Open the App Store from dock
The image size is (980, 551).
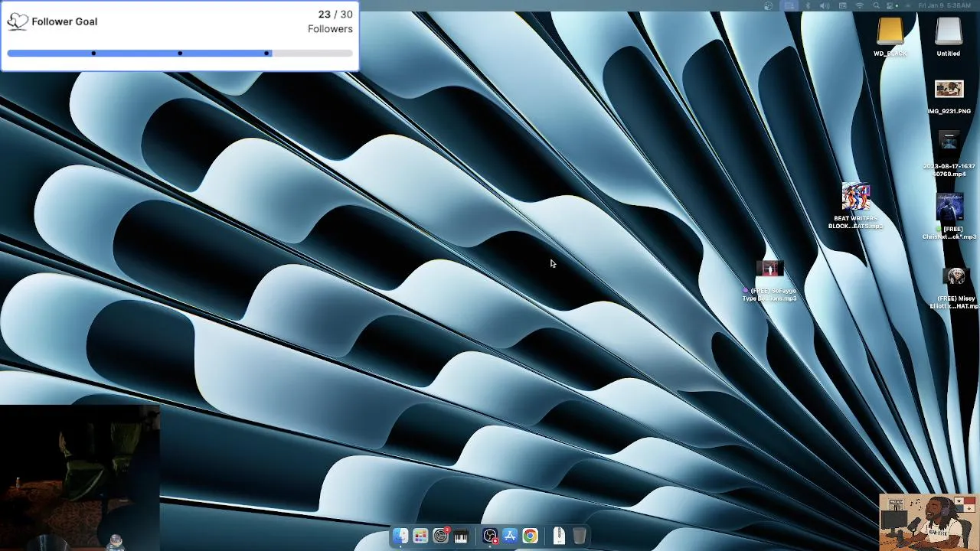(x=510, y=536)
